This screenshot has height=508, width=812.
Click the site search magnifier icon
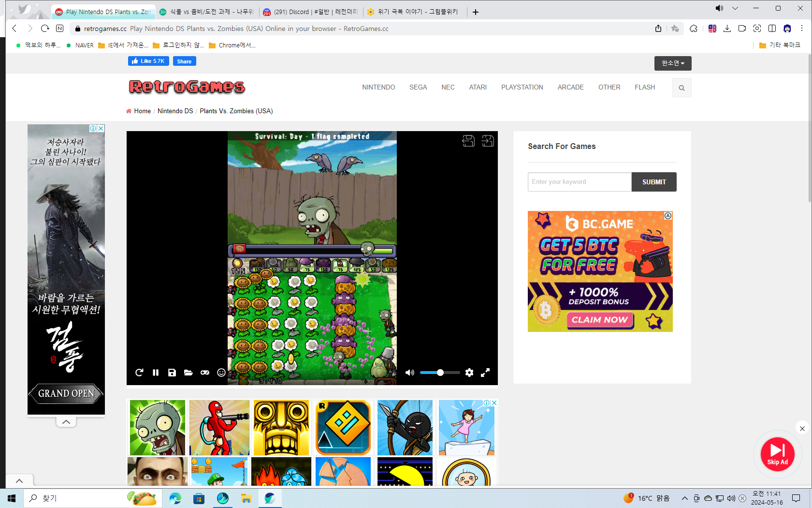[x=681, y=88]
